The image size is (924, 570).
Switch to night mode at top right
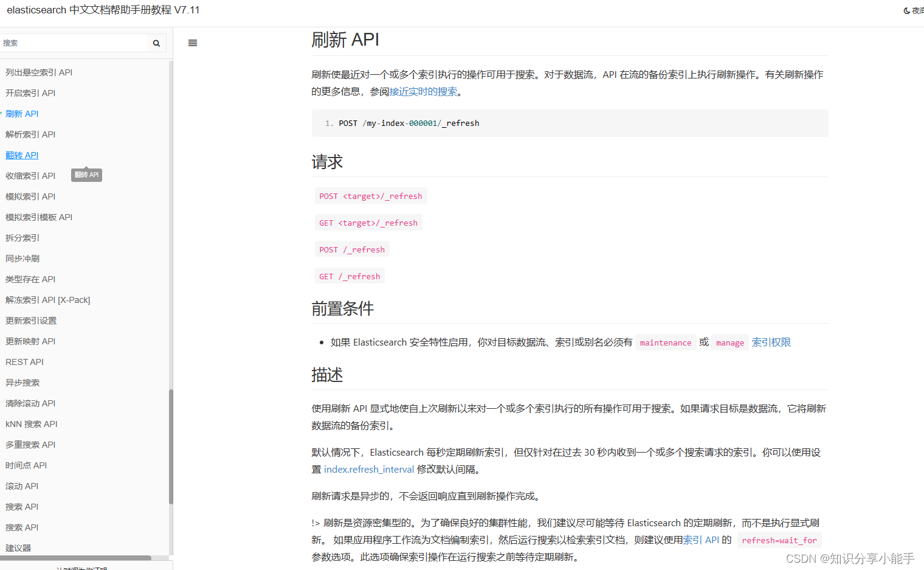point(914,10)
